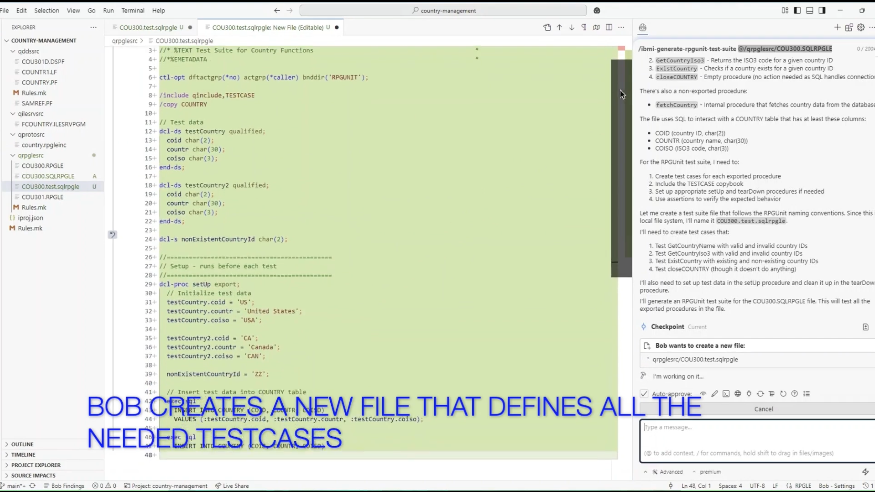This screenshot has height=492, width=878.
Task: Toggle the primary side bar
Action: pos(797,11)
